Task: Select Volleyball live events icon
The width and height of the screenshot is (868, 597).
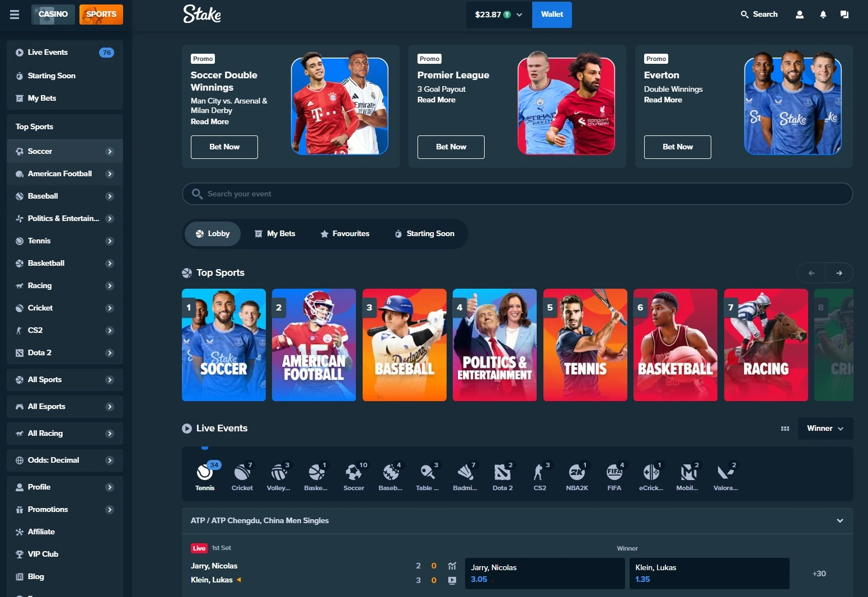Action: 279,476
